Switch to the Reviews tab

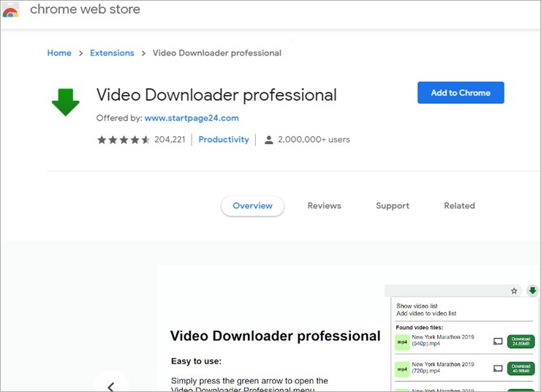pyautogui.click(x=325, y=206)
